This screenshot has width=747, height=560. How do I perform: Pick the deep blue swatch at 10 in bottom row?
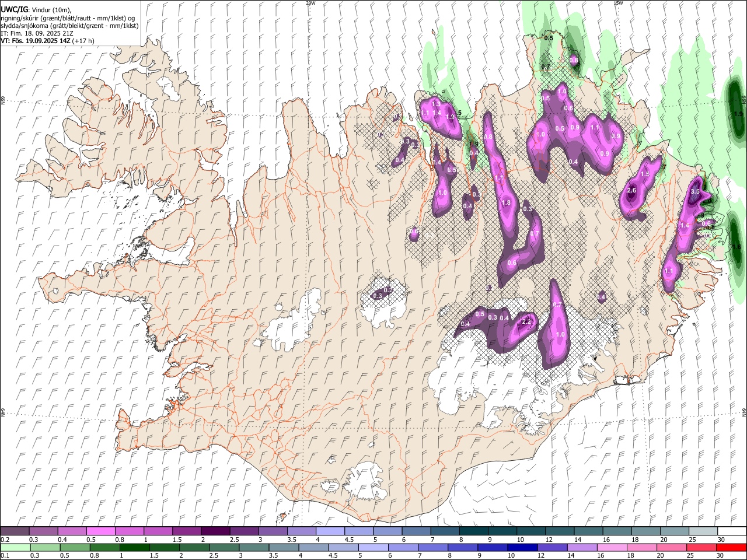522,548
